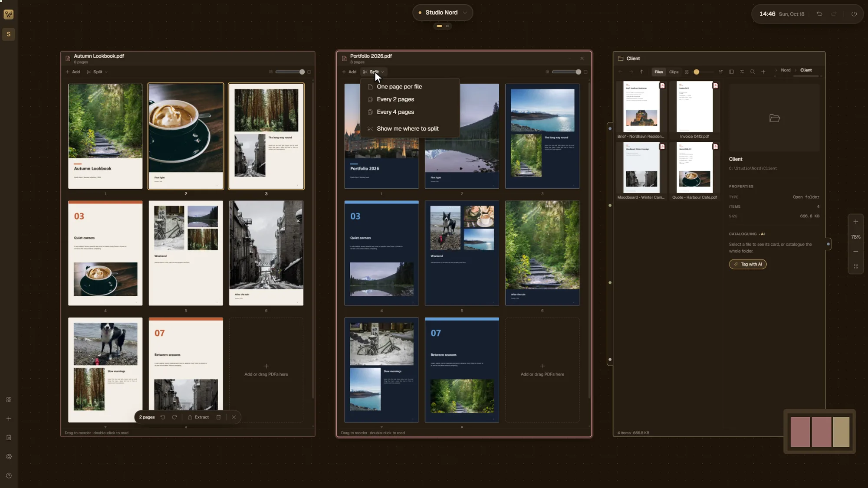This screenshot has height=488, width=868.
Task: Choose Every 2 pages split option
Action: coord(410,99)
